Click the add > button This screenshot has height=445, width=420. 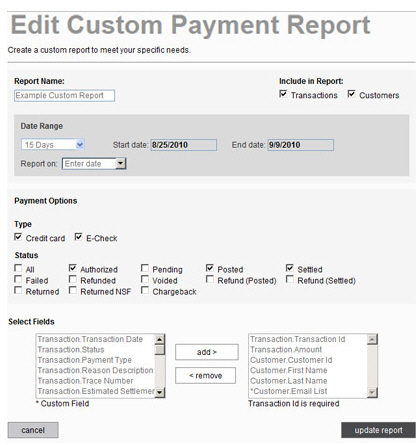[207, 352]
